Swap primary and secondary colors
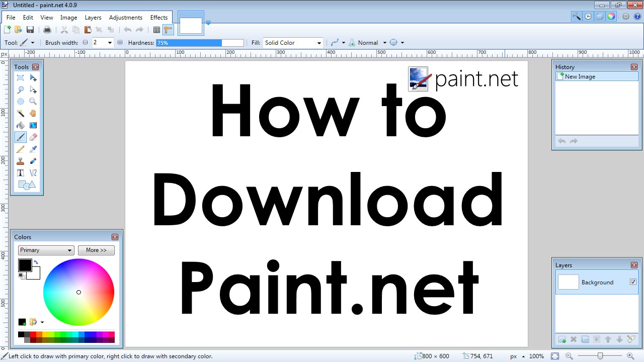 [x=36, y=262]
